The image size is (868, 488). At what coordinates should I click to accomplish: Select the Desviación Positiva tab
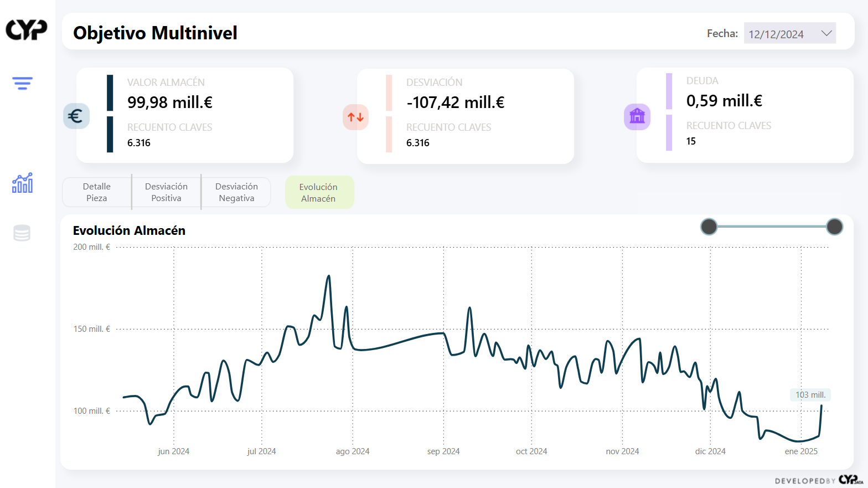pos(166,192)
